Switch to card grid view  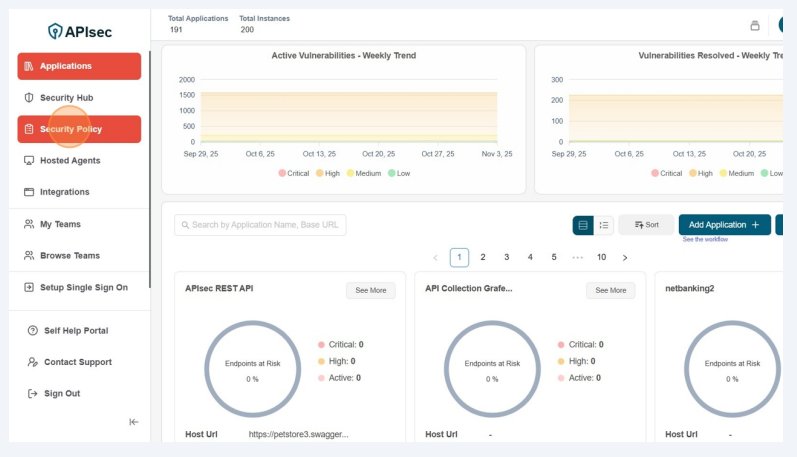tap(583, 225)
